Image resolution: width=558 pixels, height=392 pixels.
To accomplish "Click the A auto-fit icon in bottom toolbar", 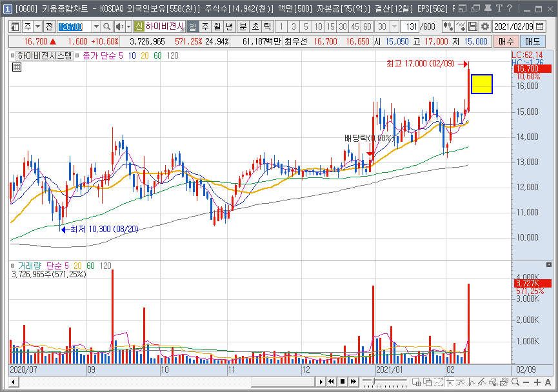I will [x=548, y=382].
